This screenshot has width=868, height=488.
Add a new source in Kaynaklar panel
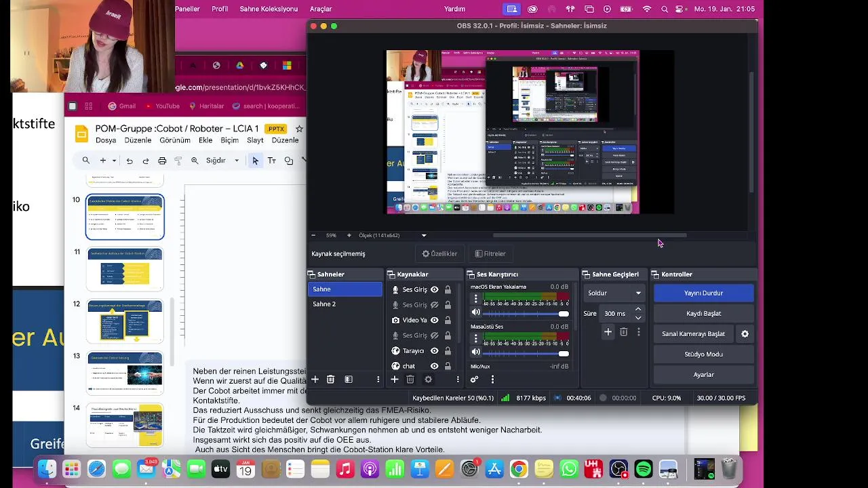(395, 380)
